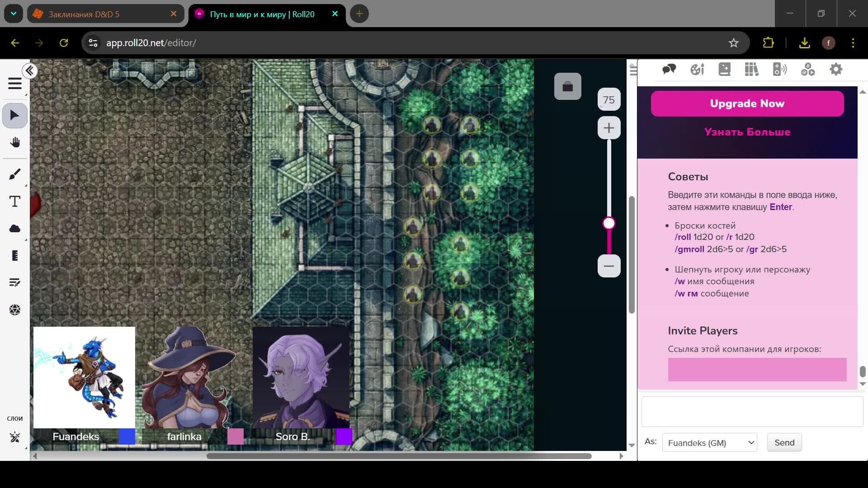Open the browser tab search dropdown
868x488 pixels.
point(14,14)
